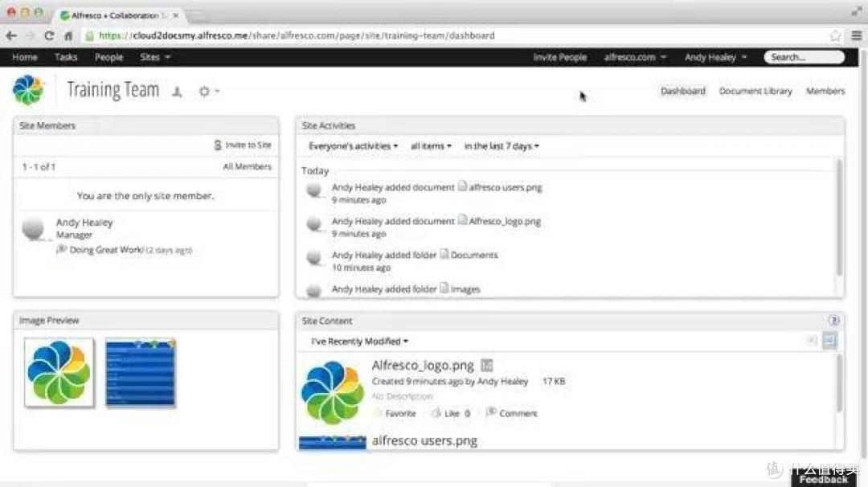
Task: Expand the I've Recently Modified filter
Action: [x=360, y=342]
